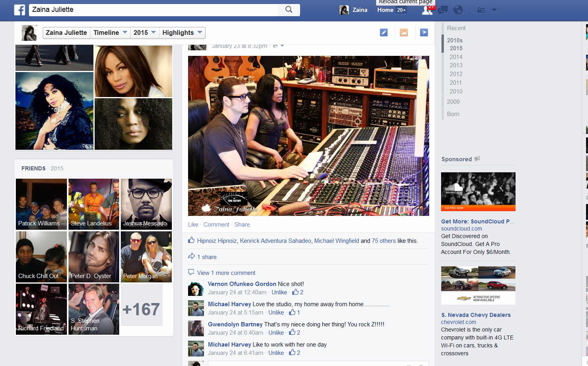Open Vernon Ofunkeo Gordon's profile
Viewport: 588px width, 366px height.
pos(242,284)
